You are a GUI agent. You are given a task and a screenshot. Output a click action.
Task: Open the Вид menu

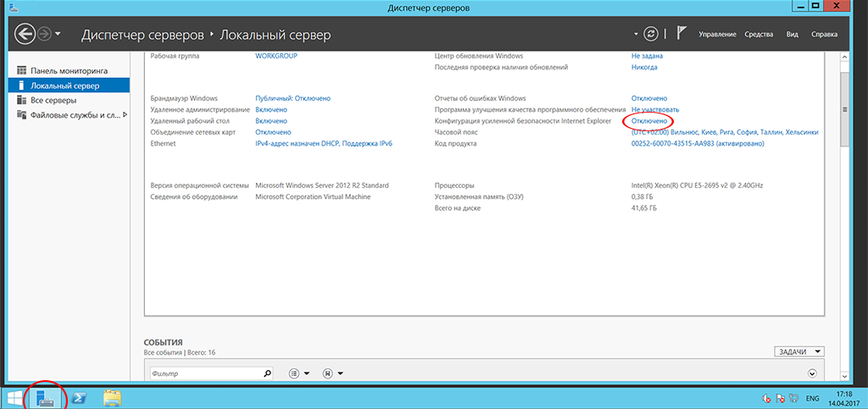[x=793, y=34]
